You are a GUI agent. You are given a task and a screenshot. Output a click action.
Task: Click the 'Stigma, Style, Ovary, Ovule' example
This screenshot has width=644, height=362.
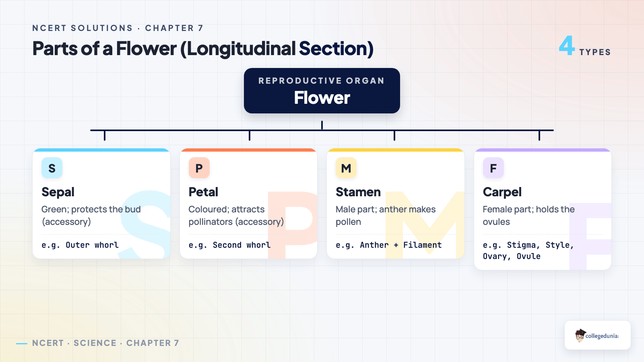tap(528, 251)
